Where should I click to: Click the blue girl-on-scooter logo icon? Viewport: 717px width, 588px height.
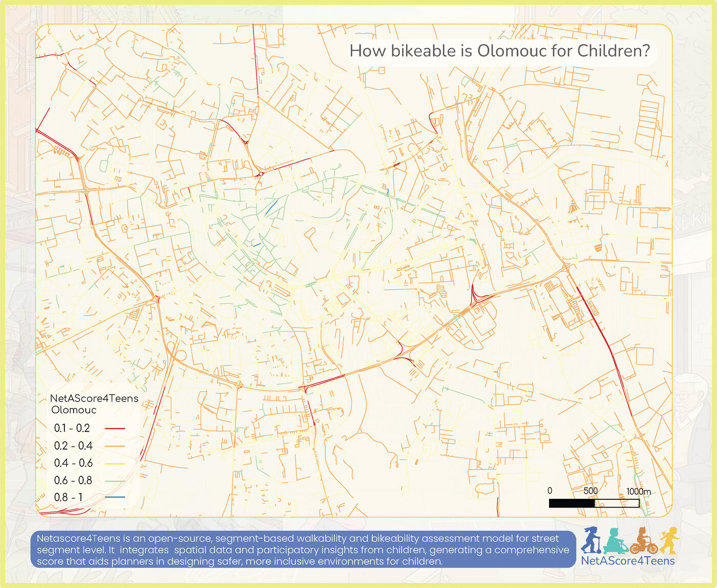pos(592,539)
